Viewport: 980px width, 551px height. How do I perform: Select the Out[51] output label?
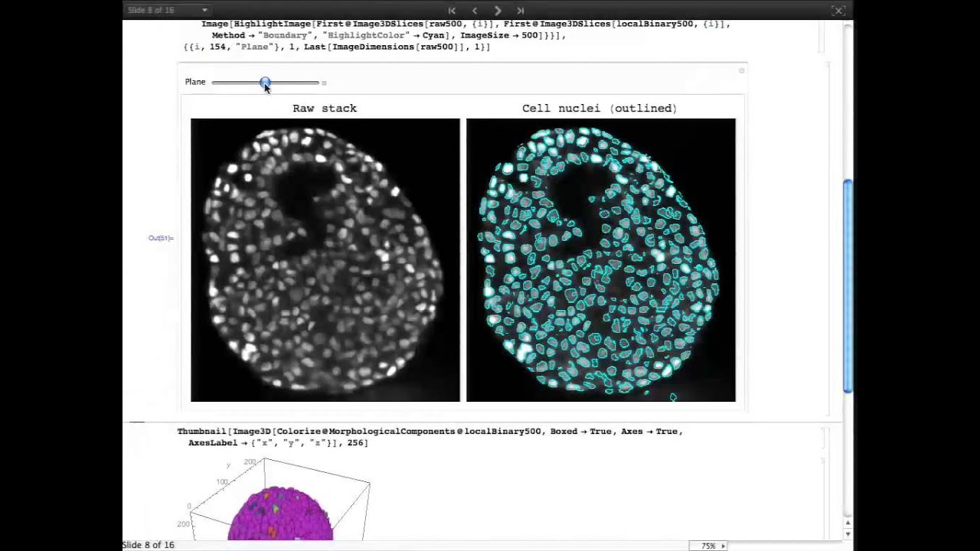pos(161,238)
